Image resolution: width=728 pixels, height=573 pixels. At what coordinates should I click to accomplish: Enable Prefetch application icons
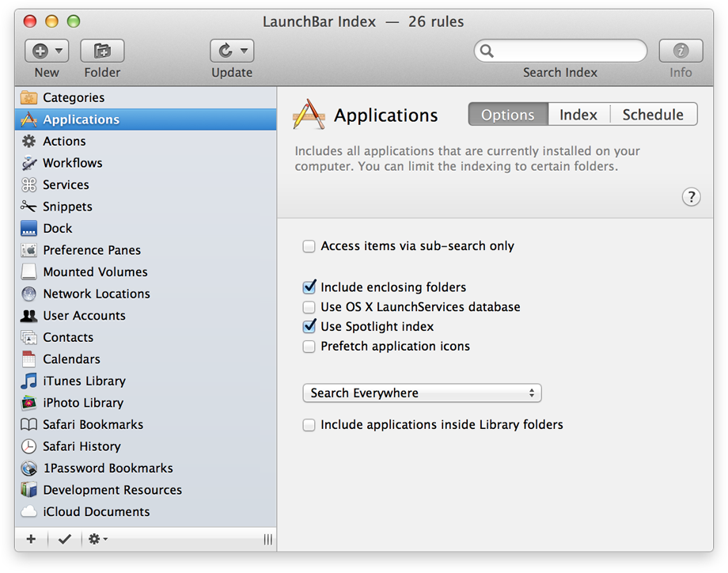point(309,347)
